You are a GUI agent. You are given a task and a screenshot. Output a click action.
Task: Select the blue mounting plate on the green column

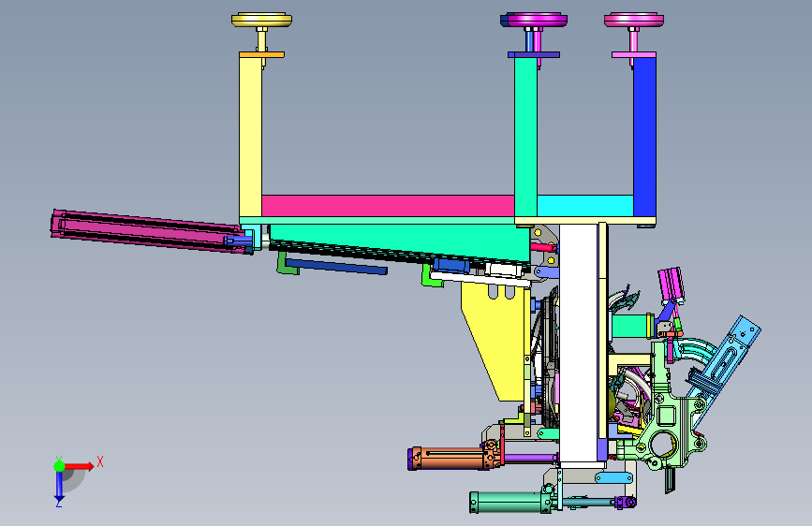(534, 54)
